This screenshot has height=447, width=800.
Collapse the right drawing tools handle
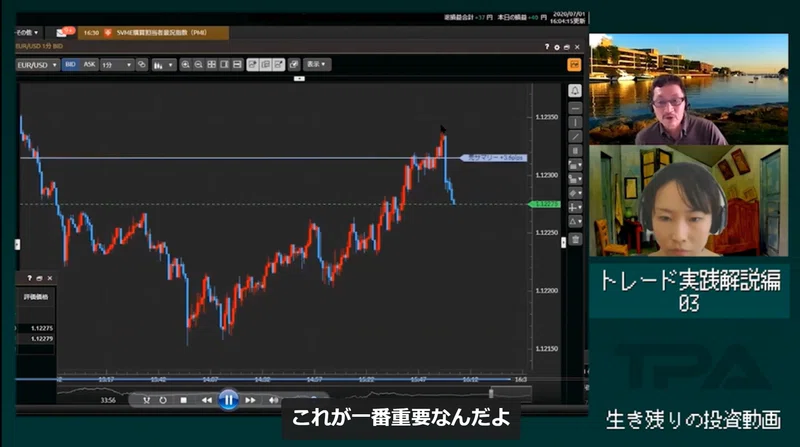click(563, 242)
